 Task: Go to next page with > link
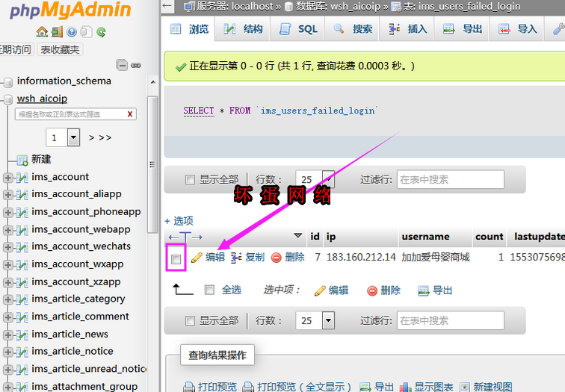click(x=91, y=137)
